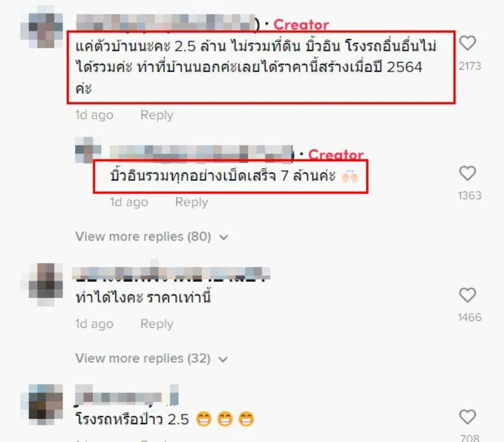
Task: Select the 2173 like count
Action: coord(470,66)
